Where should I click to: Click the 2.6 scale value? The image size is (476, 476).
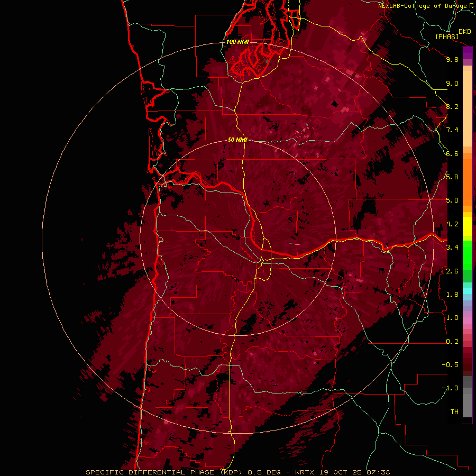(452, 271)
